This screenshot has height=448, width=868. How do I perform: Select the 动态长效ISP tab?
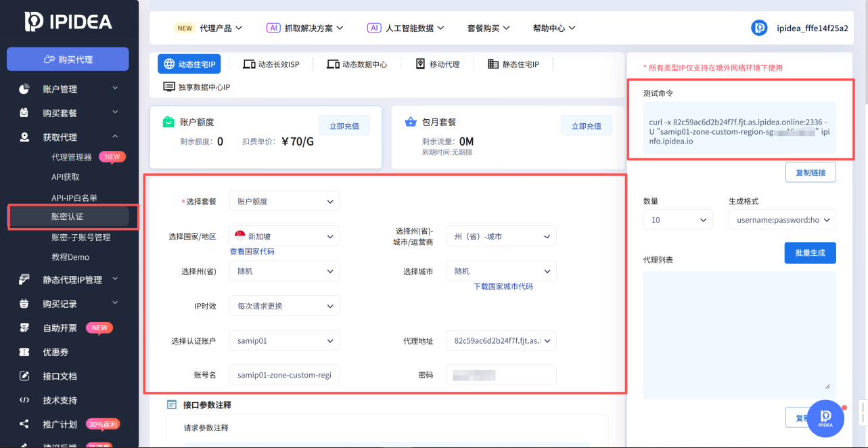click(x=271, y=64)
